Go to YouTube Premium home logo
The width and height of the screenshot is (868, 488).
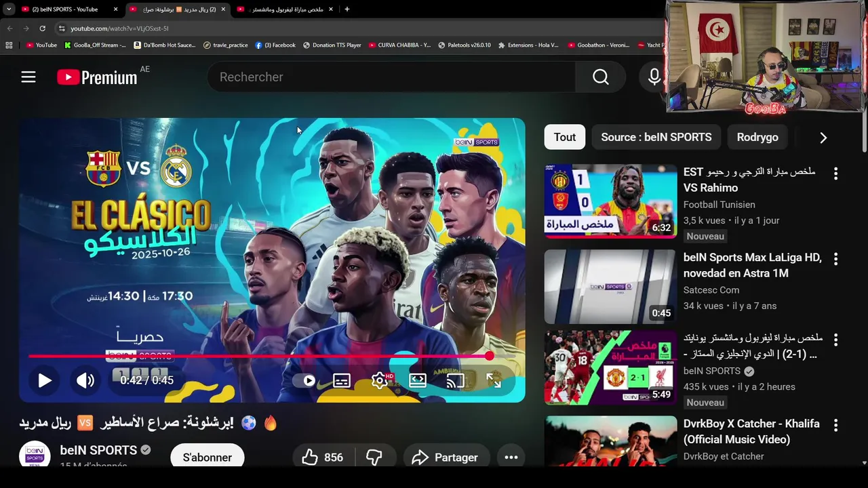(x=97, y=77)
